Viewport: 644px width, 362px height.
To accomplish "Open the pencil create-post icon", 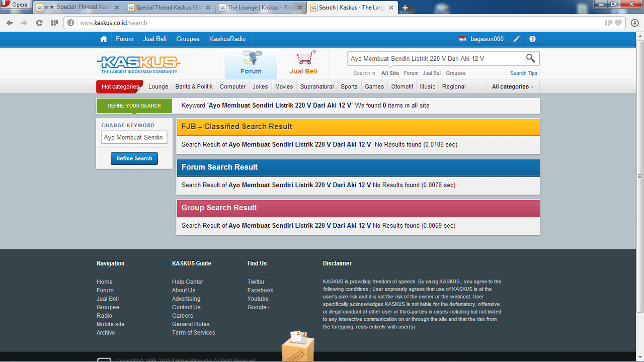I will pyautogui.click(x=517, y=39).
